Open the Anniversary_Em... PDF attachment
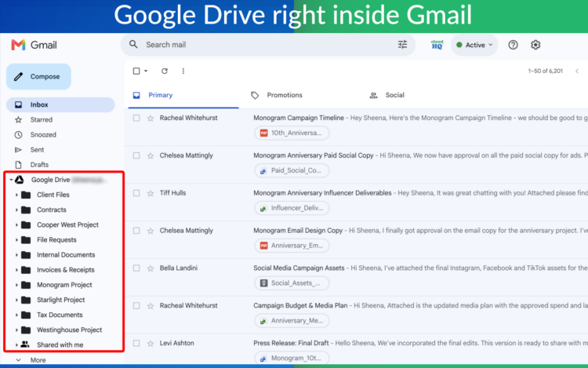This screenshot has width=588, height=368. pos(292,246)
